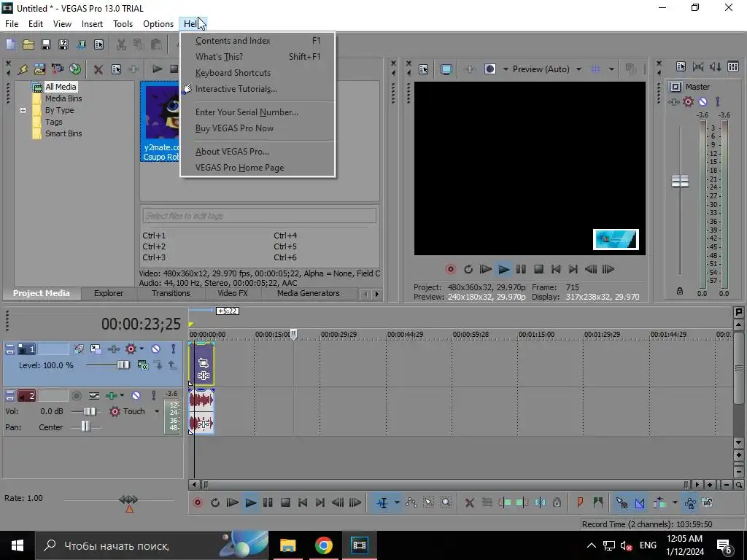Open the Touch automation mode dropdown
Viewport: 747px width, 560px height.
(157, 411)
